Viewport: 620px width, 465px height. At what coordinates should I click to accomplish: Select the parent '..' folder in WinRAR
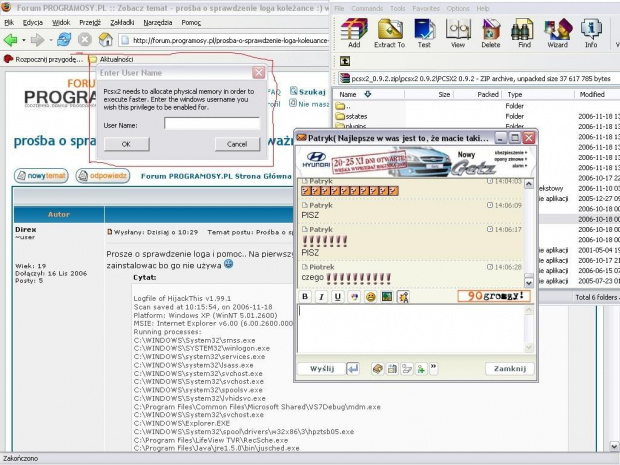[342, 106]
